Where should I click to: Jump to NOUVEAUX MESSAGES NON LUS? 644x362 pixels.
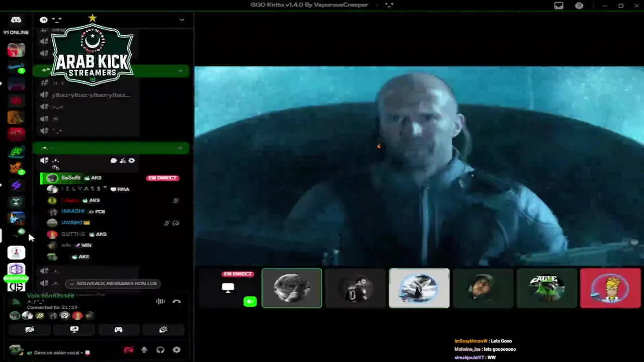[x=113, y=284]
